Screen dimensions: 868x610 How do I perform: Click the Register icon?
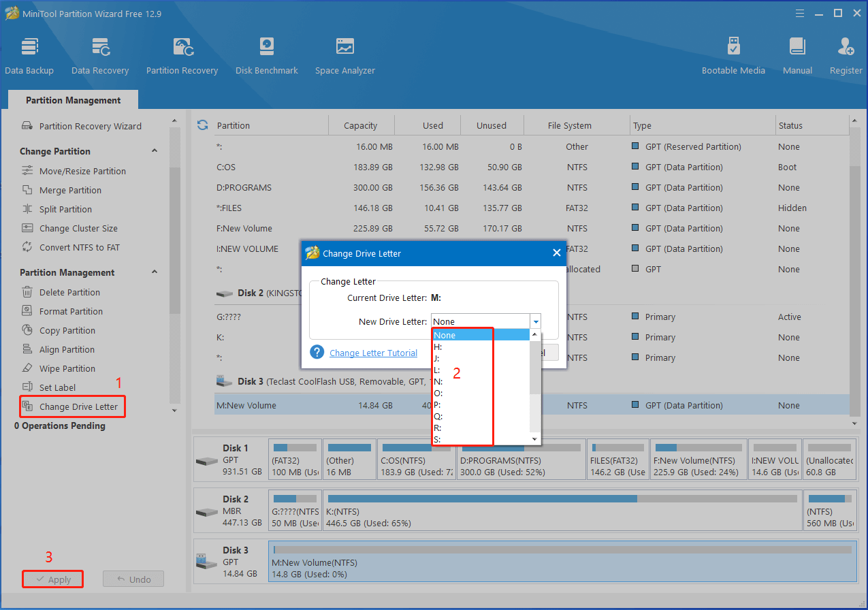[845, 54]
